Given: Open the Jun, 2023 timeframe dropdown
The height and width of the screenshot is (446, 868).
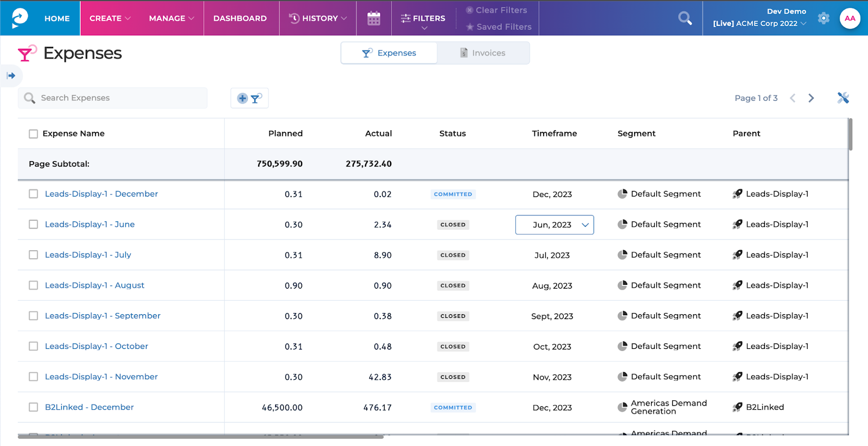Looking at the screenshot, I should (554, 225).
